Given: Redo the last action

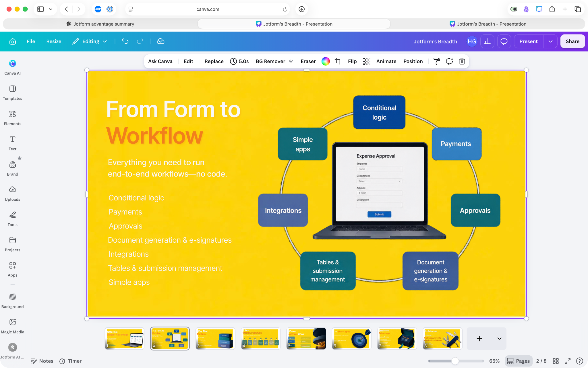Looking at the screenshot, I should point(140,41).
